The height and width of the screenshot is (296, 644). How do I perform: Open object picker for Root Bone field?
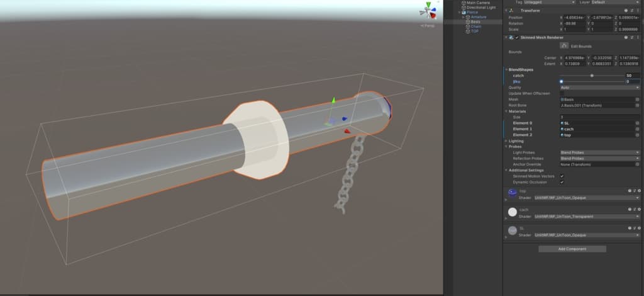pos(637,105)
